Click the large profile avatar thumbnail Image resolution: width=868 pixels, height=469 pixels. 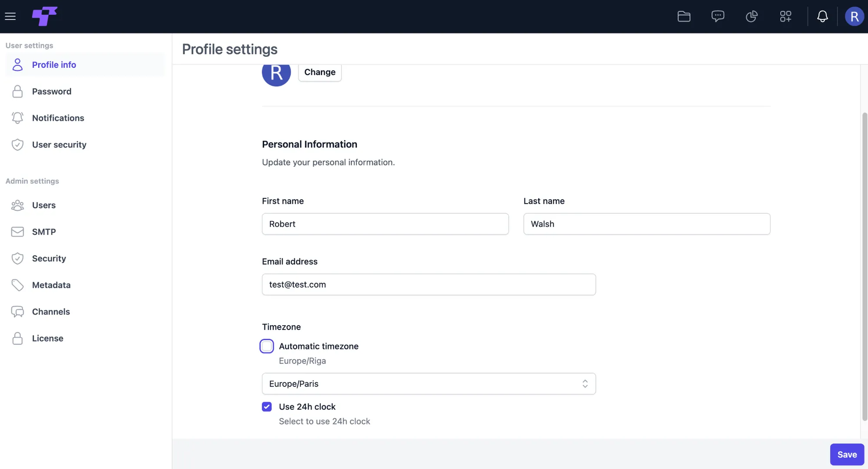point(276,75)
